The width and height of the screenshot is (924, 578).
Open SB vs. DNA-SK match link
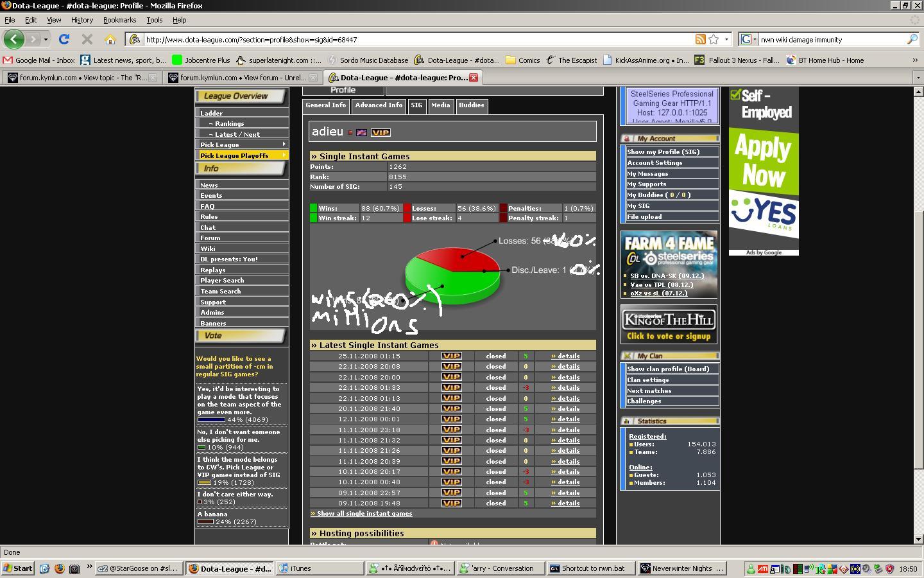click(667, 276)
